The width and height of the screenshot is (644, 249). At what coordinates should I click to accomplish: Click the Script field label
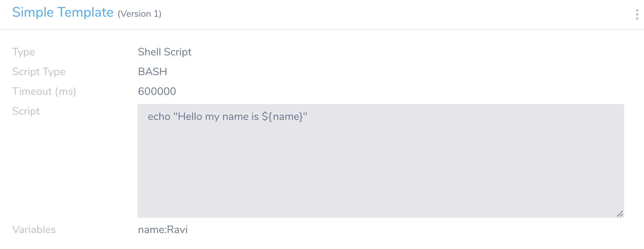[26, 111]
